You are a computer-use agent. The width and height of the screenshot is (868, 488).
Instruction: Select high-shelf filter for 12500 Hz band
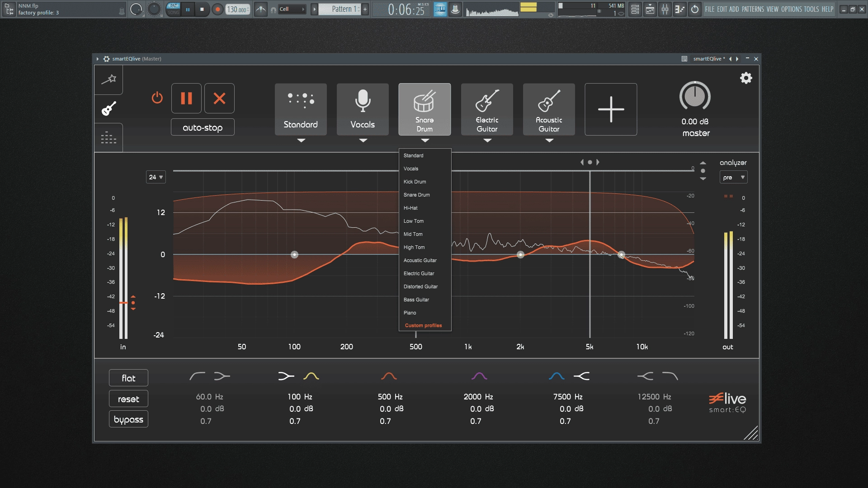click(645, 376)
